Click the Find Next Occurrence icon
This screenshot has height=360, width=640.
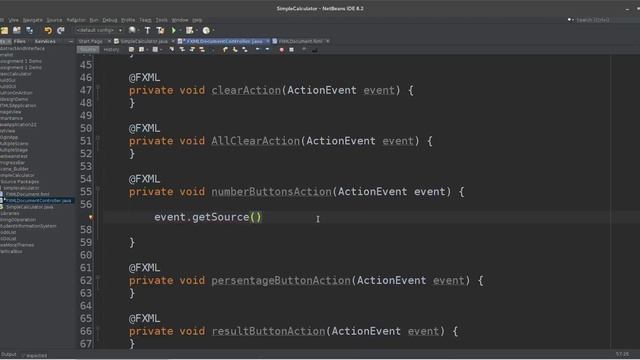(x=192, y=50)
